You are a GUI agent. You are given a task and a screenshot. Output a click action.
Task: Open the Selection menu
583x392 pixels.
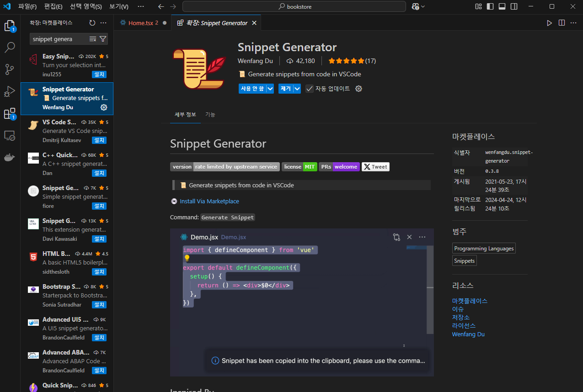86,6
